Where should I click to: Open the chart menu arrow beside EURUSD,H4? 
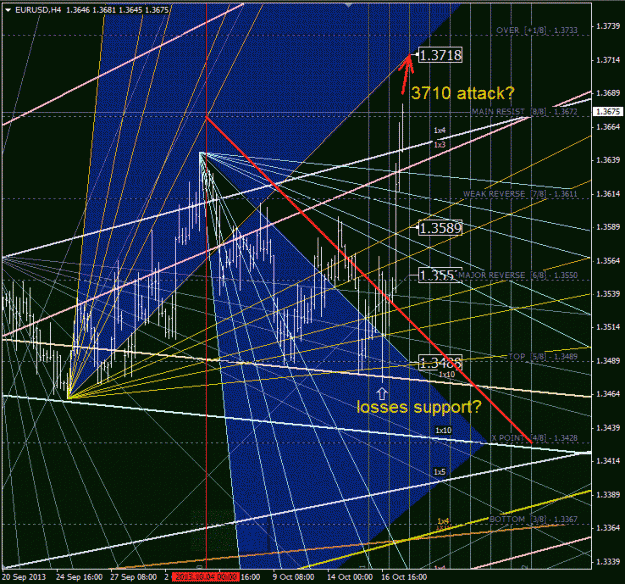click(x=8, y=10)
